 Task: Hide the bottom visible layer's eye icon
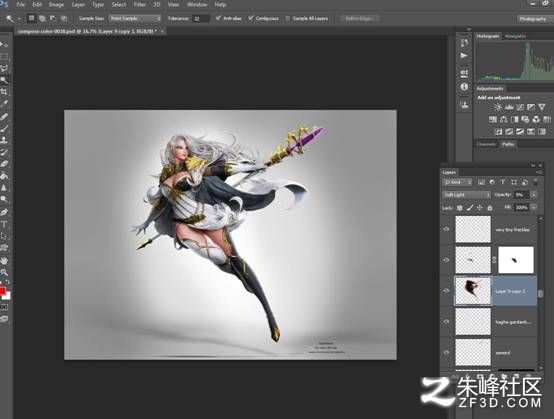coord(447,352)
